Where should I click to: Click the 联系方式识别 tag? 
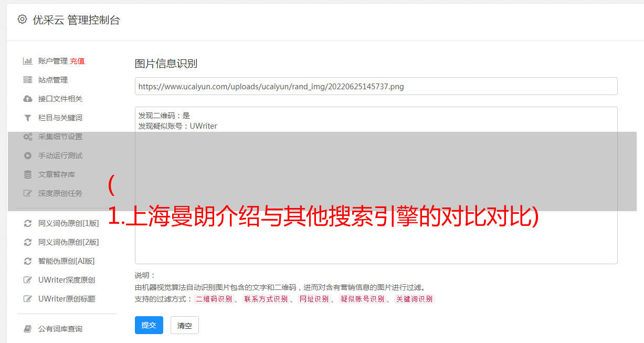tap(266, 299)
